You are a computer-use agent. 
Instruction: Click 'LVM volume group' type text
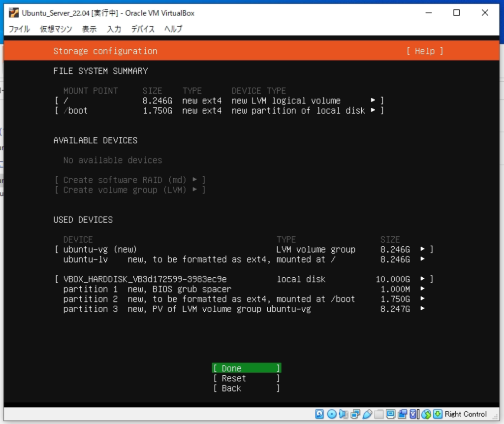[316, 249]
